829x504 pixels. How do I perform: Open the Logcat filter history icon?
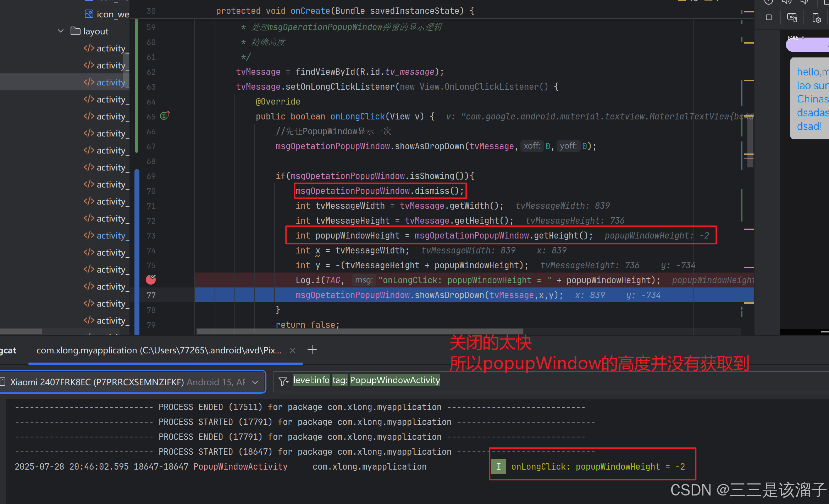pos(283,381)
